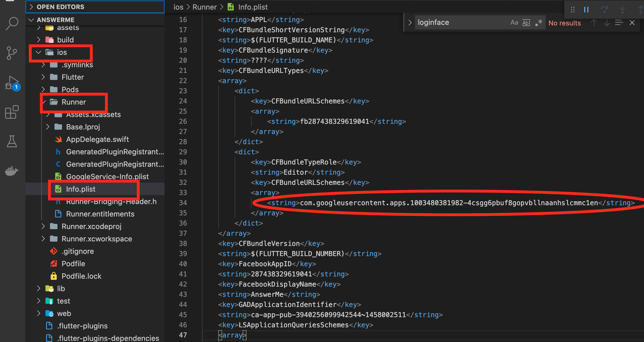Image resolution: width=644 pixels, height=342 pixels.
Task: Click the fb287438329619041 string value
Action: point(335,121)
